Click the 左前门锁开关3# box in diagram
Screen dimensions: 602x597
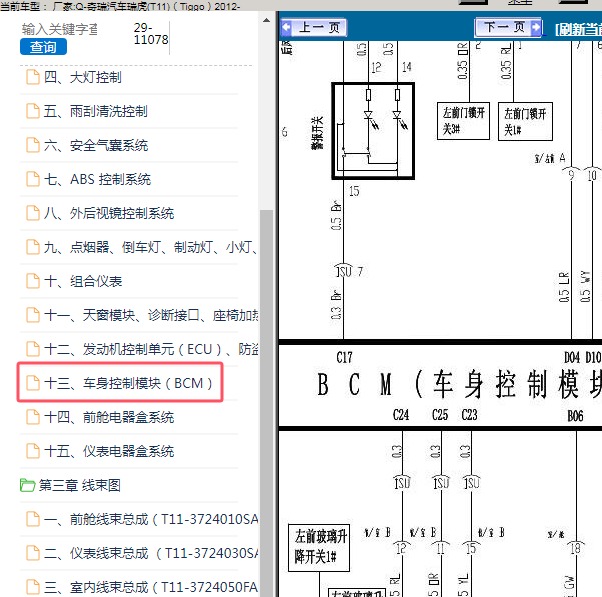[x=463, y=121]
